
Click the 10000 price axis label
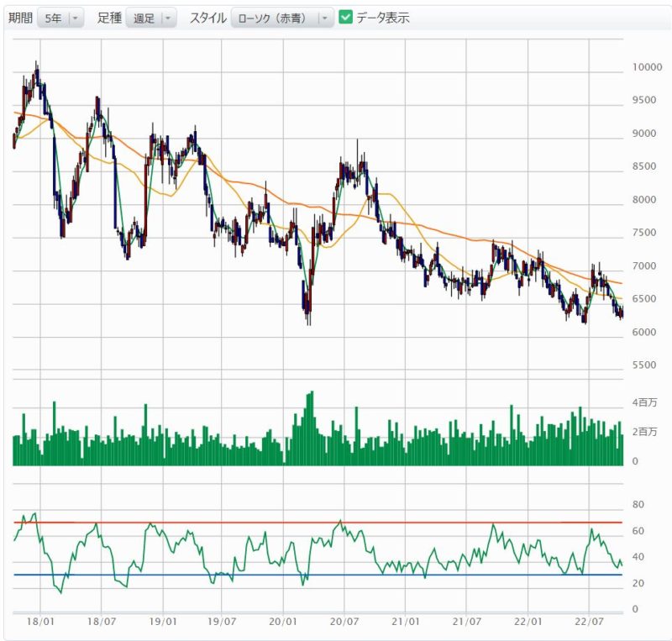click(647, 67)
